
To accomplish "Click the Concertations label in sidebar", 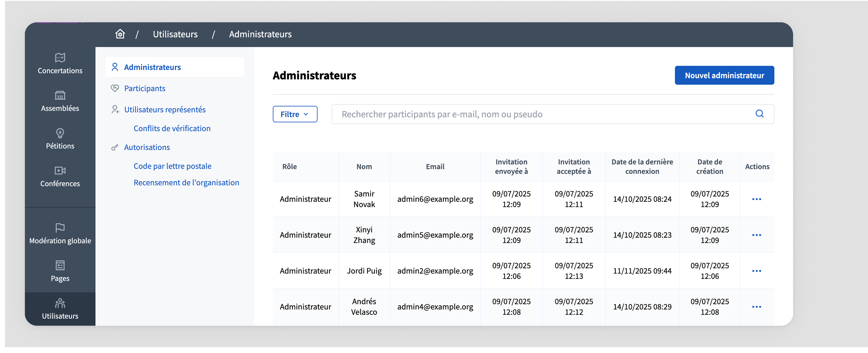I will tap(60, 71).
